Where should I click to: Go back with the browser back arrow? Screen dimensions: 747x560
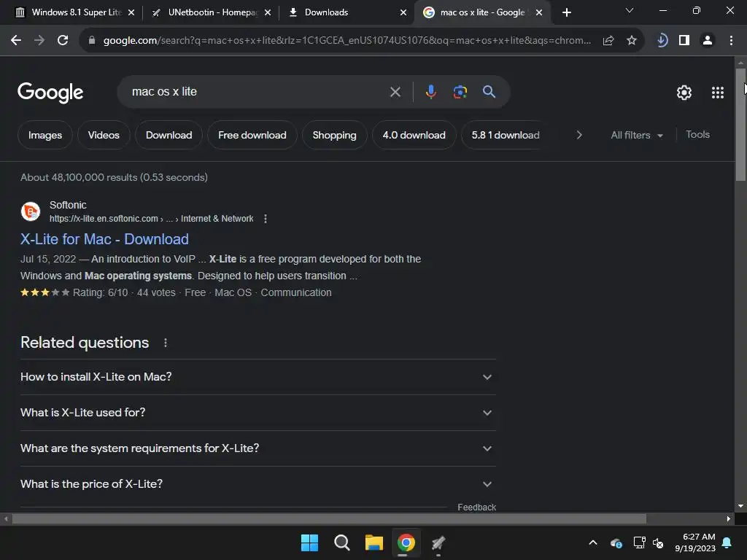click(x=16, y=41)
